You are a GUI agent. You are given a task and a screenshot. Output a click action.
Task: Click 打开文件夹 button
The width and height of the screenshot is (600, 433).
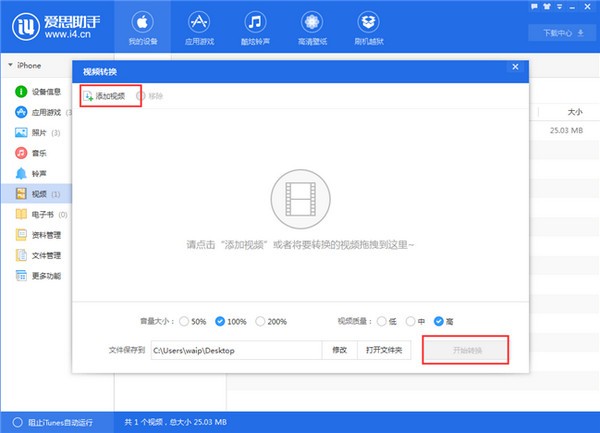(x=384, y=350)
